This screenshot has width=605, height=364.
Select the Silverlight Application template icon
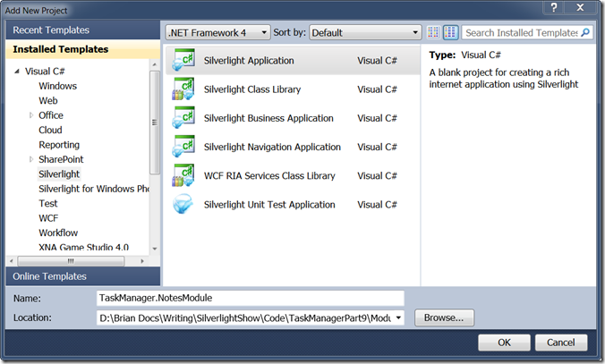point(183,60)
